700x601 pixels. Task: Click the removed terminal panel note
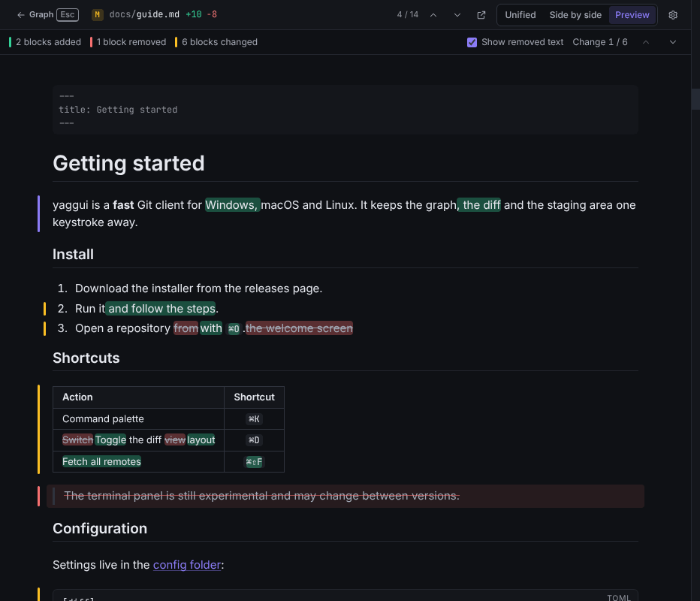pyautogui.click(x=345, y=496)
